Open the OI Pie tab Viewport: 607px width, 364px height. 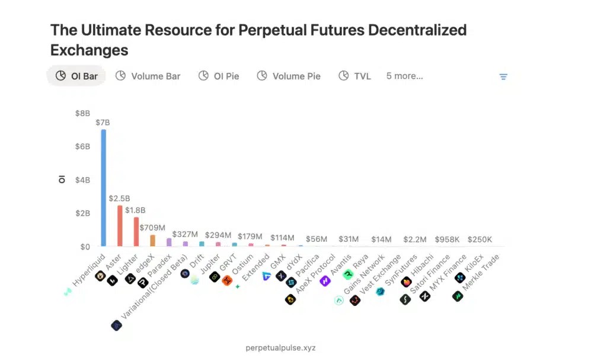219,76
